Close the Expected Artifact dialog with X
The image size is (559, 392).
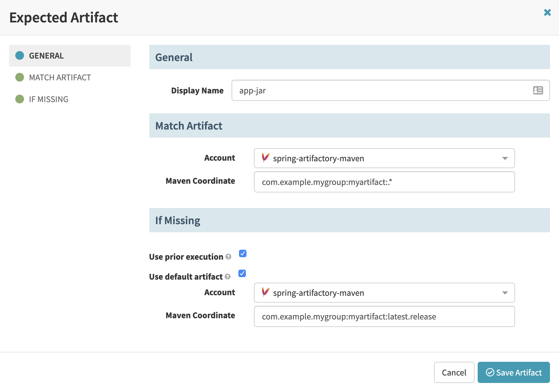click(547, 12)
